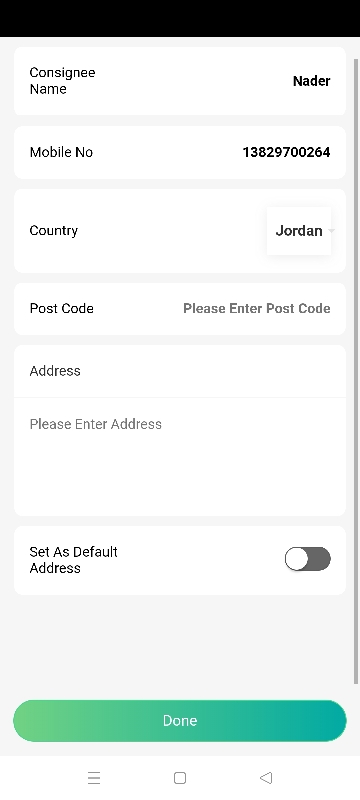Toggle Set As Default Address switch
The width and height of the screenshot is (360, 800).
[307, 559]
